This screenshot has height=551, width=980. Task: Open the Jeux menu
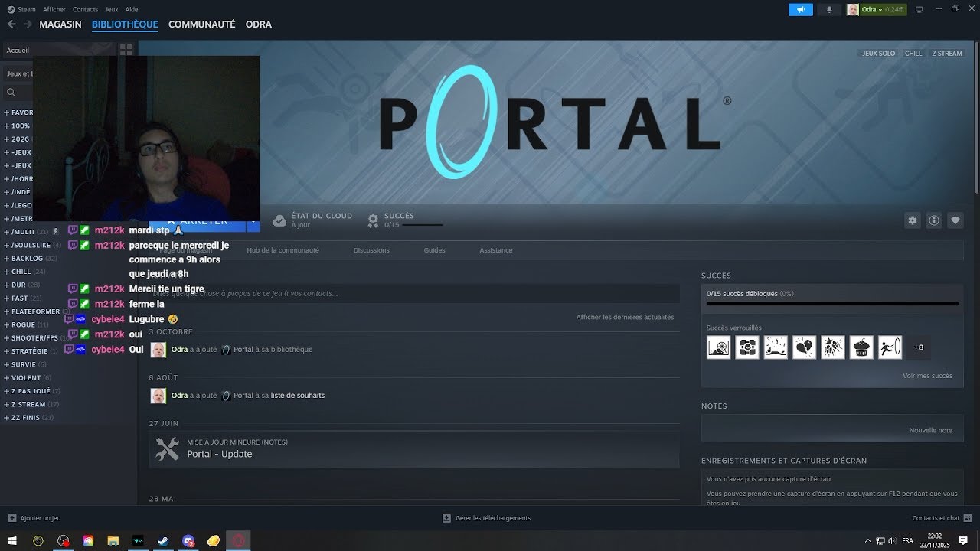point(112,9)
